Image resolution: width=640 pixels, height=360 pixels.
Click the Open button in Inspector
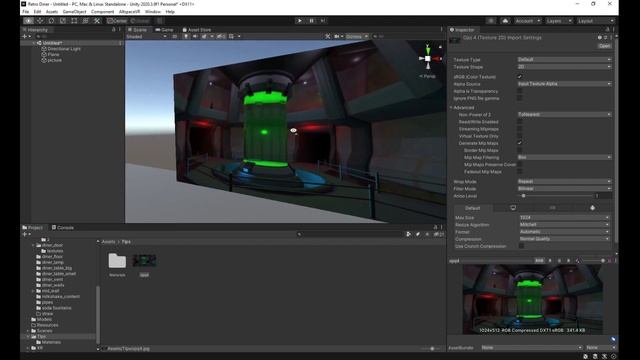point(604,46)
